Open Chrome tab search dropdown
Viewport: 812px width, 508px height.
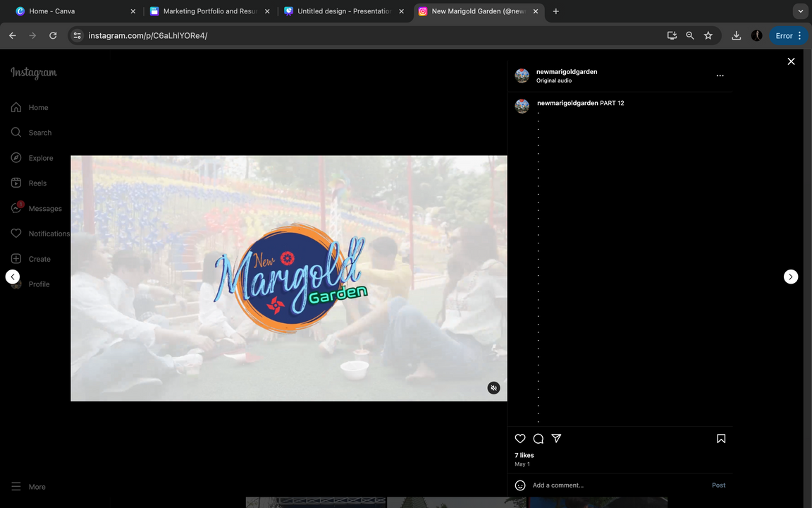click(801, 11)
